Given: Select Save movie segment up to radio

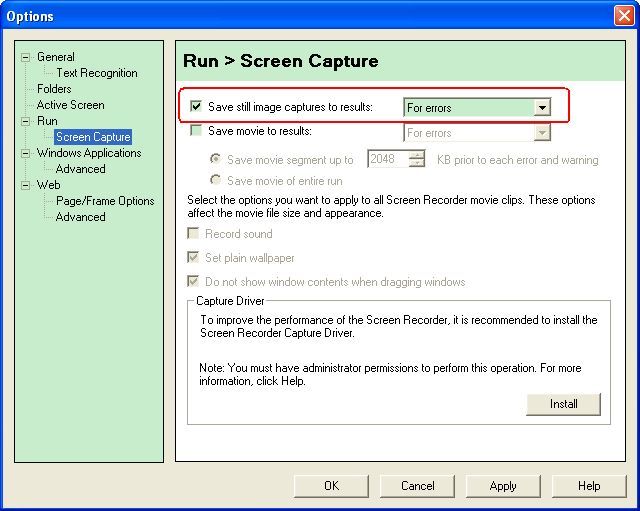Looking at the screenshot, I should [x=216, y=159].
